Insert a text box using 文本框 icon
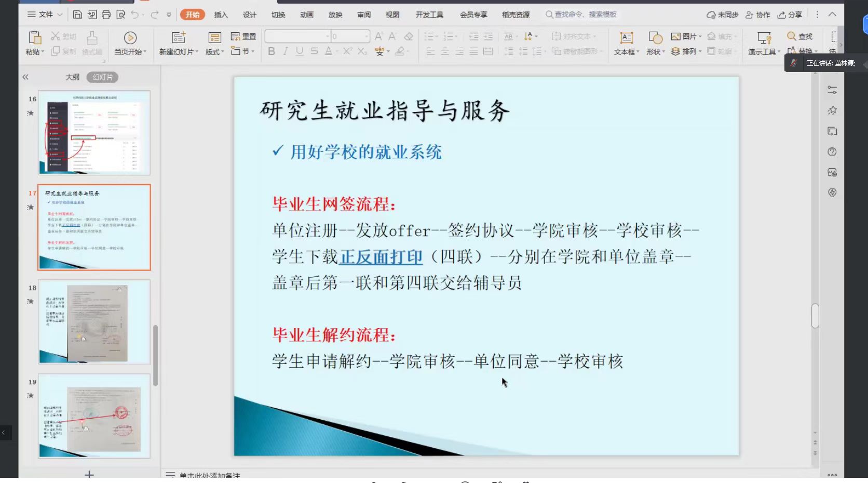The height and width of the screenshot is (483, 868). pos(626,38)
